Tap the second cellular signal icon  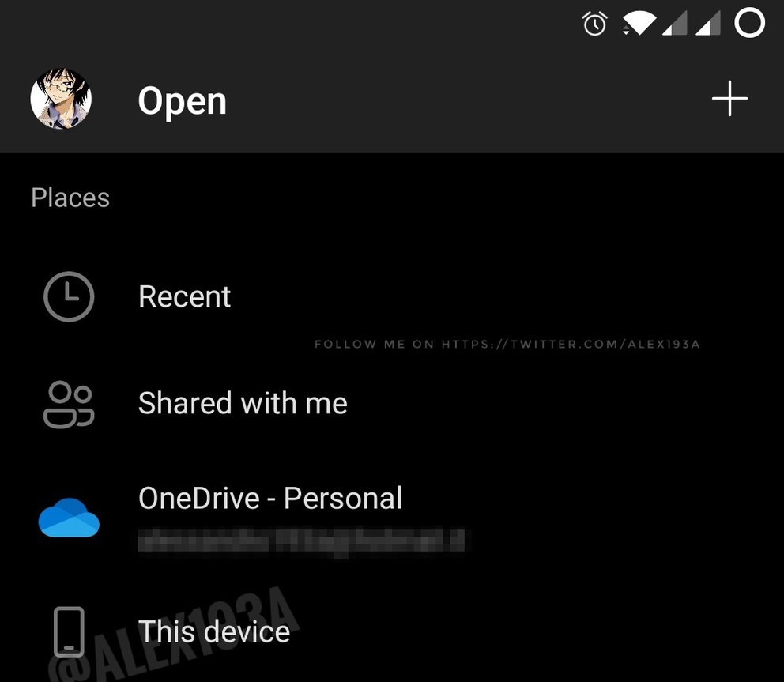point(708,24)
